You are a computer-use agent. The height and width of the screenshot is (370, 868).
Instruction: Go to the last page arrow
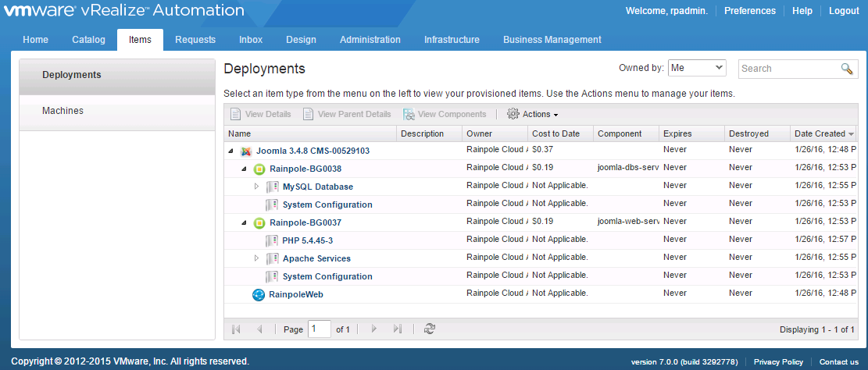(398, 329)
